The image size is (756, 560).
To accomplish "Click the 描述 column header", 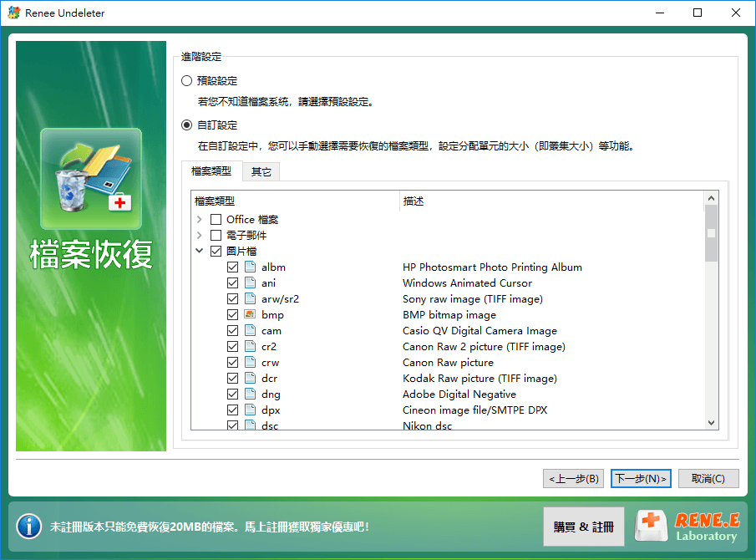I will click(x=551, y=201).
